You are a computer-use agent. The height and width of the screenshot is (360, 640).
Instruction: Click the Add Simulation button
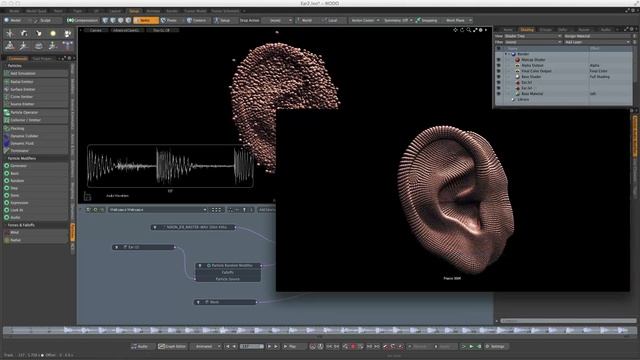[x=36, y=73]
